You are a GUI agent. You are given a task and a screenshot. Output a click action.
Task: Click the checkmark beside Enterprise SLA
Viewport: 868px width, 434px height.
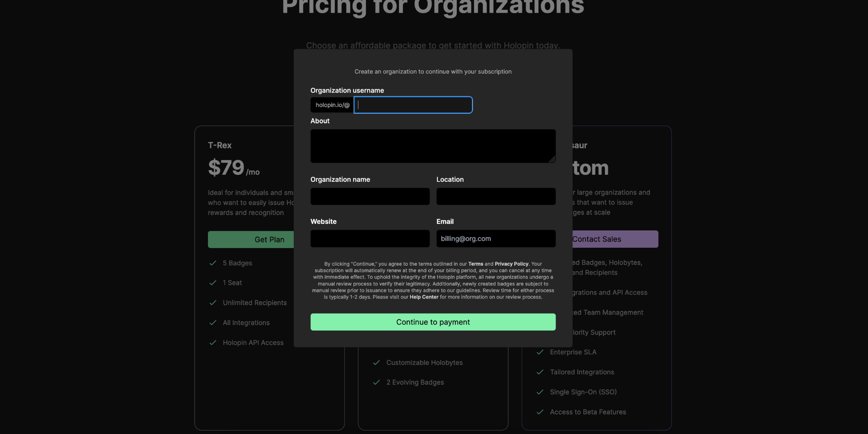[540, 352]
